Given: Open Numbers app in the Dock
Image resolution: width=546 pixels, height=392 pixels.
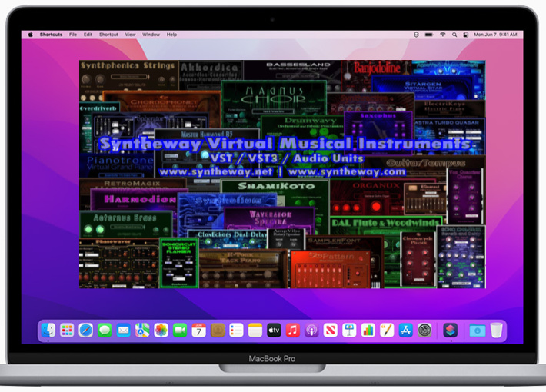Looking at the screenshot, I should (368, 330).
